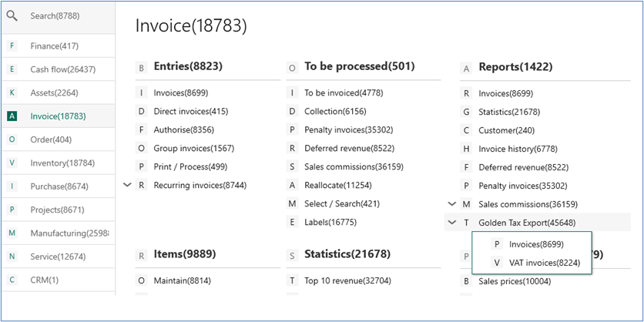
Task: Click the V icon beside Inventory
Action: tap(12, 163)
